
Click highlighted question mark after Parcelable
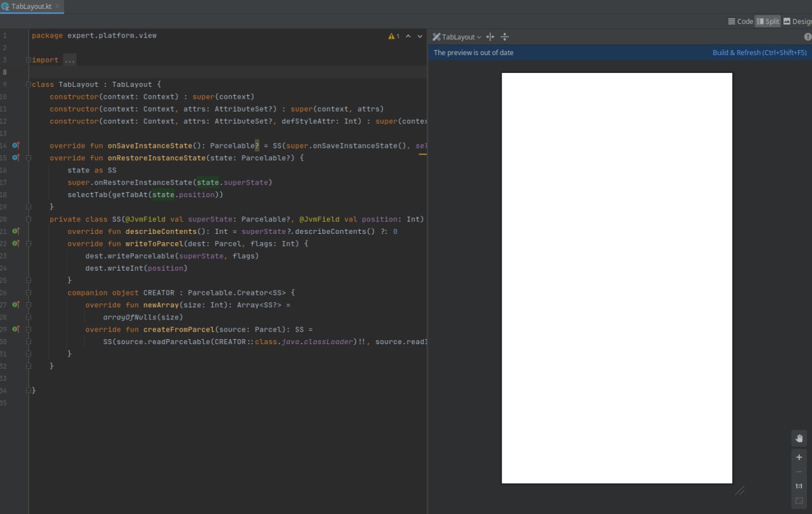pos(257,146)
